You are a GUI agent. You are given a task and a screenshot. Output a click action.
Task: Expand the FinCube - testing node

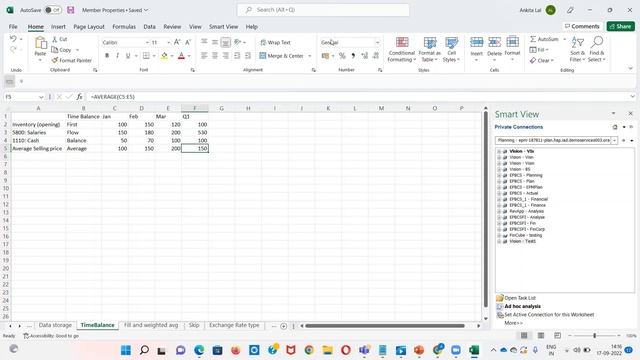click(x=499, y=236)
